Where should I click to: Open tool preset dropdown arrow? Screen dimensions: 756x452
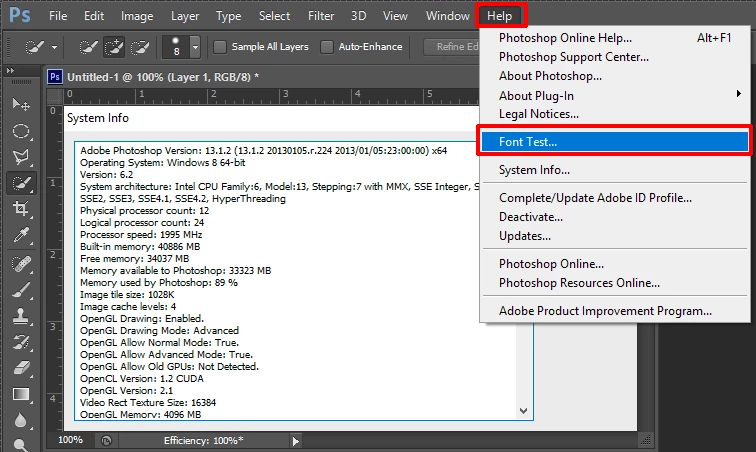(x=54, y=47)
